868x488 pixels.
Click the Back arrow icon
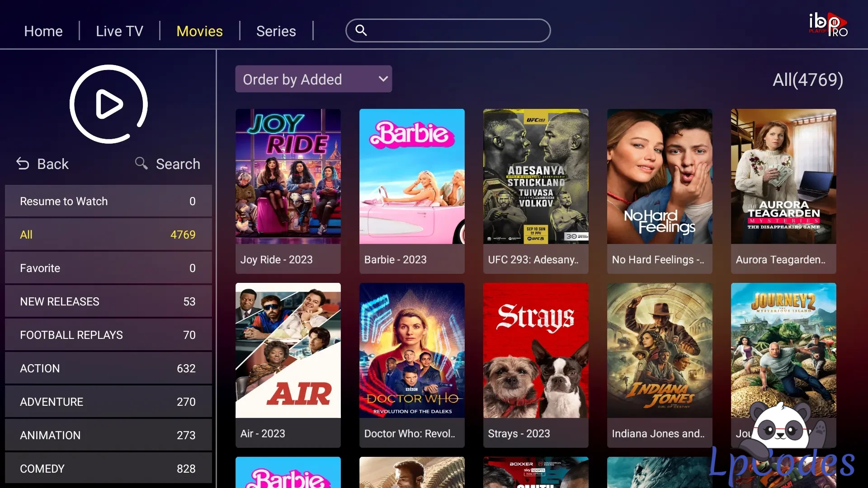(x=23, y=164)
